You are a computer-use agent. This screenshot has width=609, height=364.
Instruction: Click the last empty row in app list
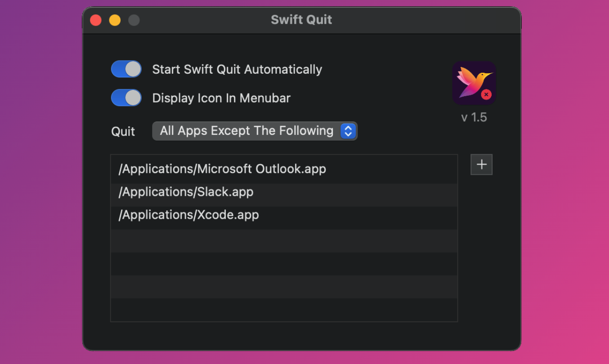pos(284,310)
